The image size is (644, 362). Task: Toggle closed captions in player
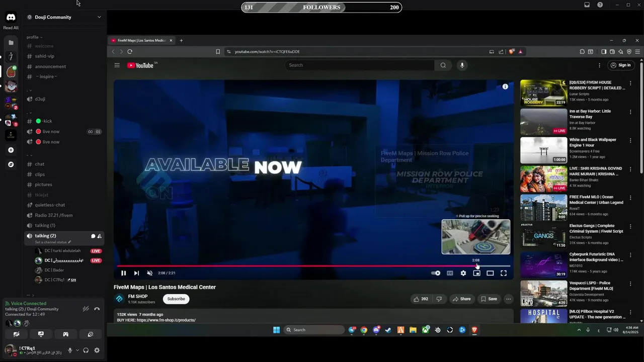tap(450, 273)
